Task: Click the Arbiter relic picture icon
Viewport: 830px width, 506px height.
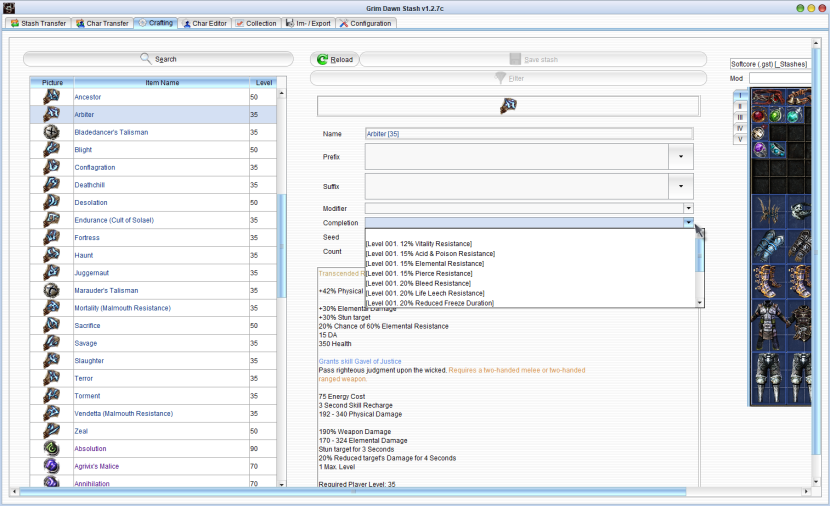Action: coord(51,114)
